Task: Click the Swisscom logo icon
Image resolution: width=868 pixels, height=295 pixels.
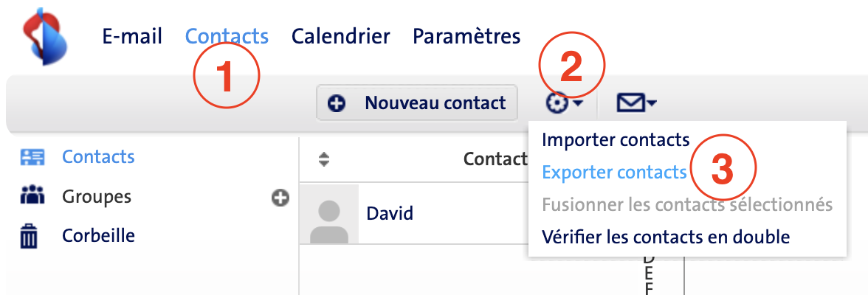Action: 46,37
